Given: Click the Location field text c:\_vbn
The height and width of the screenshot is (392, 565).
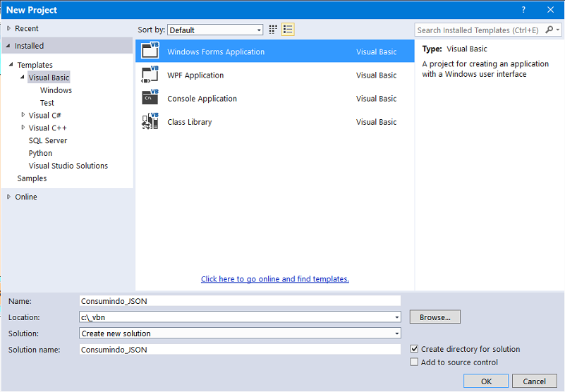Looking at the screenshot, I should click(93, 317).
